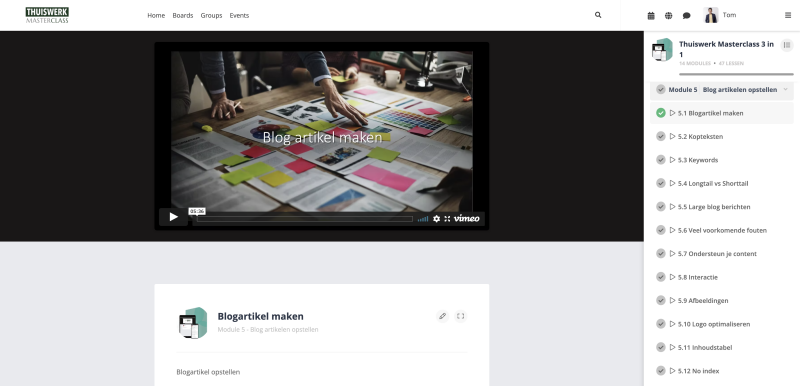Open lesson 5.7 Ondersteun je content

pyautogui.click(x=717, y=254)
